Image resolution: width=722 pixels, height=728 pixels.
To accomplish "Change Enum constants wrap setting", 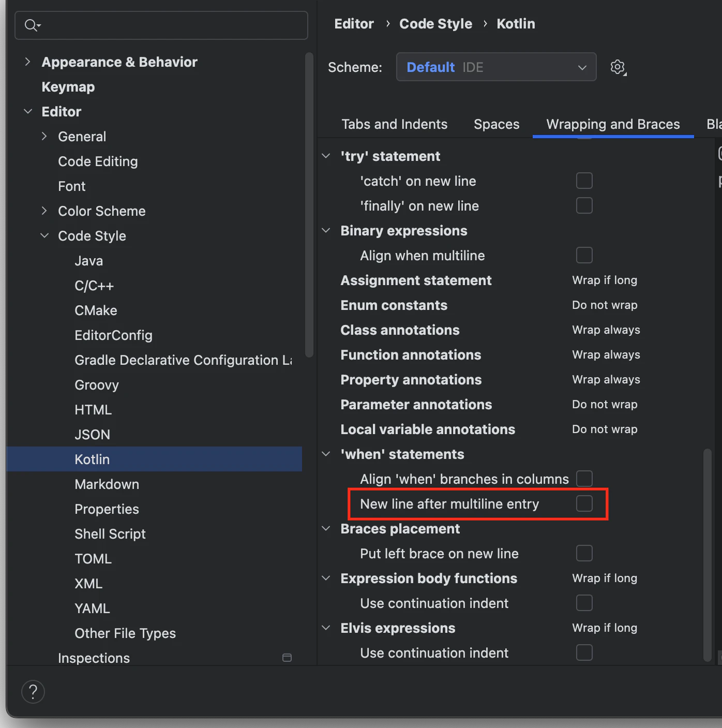I will click(x=605, y=305).
